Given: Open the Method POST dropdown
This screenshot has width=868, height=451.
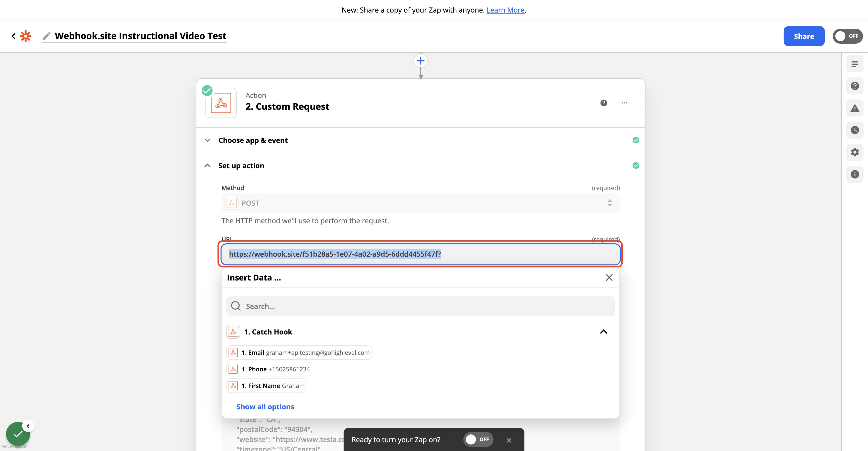Looking at the screenshot, I should coord(420,203).
